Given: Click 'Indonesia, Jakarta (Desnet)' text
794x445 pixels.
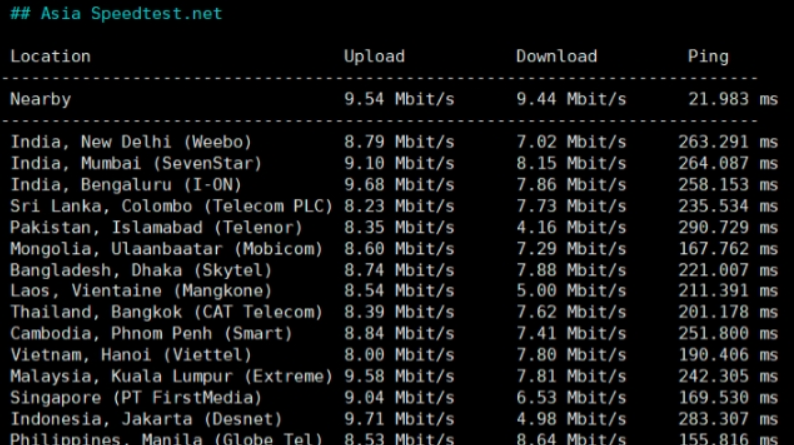Looking at the screenshot, I should point(146,419).
